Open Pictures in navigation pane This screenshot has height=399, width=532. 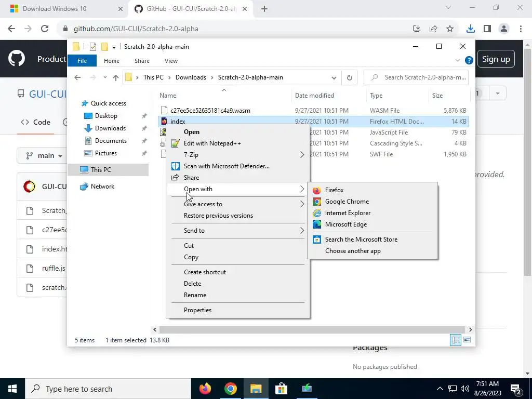(106, 153)
